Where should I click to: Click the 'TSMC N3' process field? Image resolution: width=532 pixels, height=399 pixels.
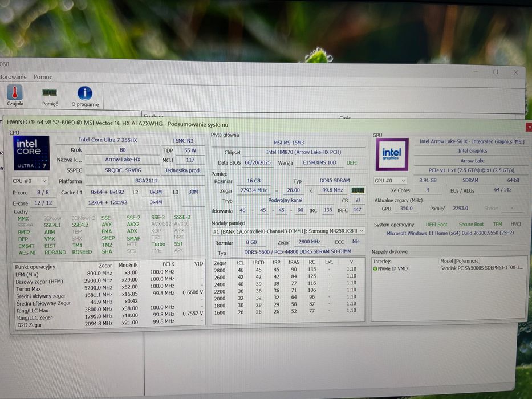click(x=183, y=140)
